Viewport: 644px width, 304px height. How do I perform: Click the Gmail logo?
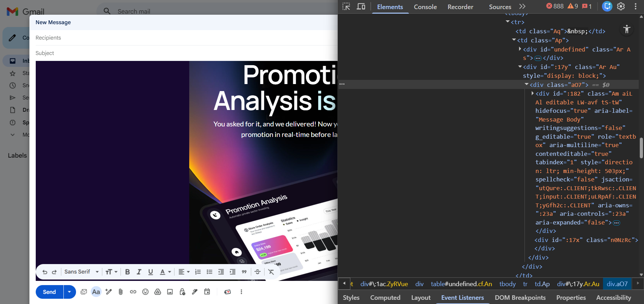coord(25,12)
